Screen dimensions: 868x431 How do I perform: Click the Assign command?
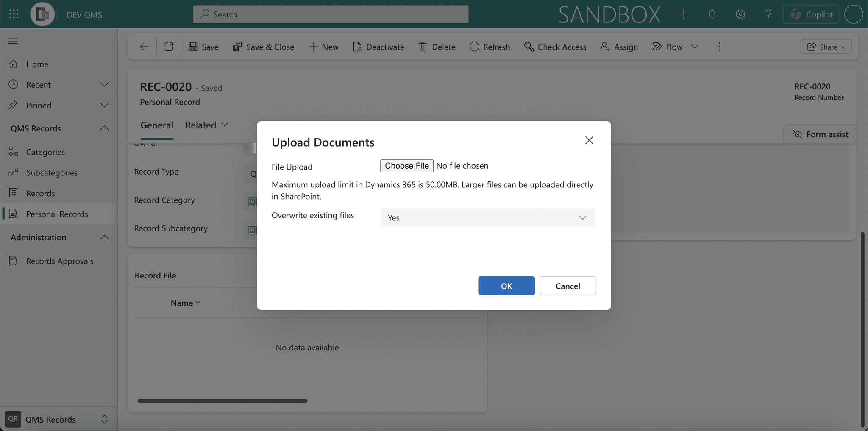tap(619, 47)
